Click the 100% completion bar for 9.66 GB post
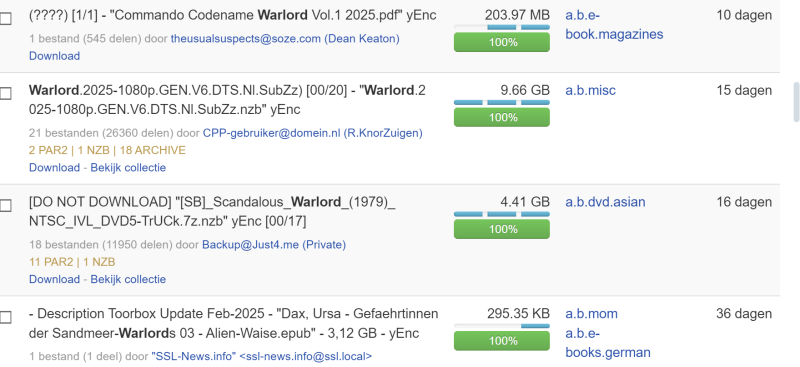 [502, 117]
